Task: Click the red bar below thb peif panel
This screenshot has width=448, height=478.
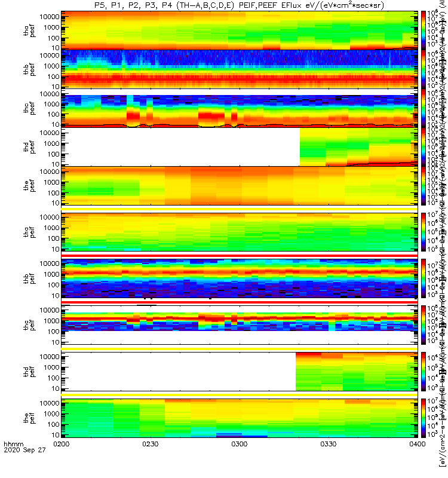Action: pos(240,302)
